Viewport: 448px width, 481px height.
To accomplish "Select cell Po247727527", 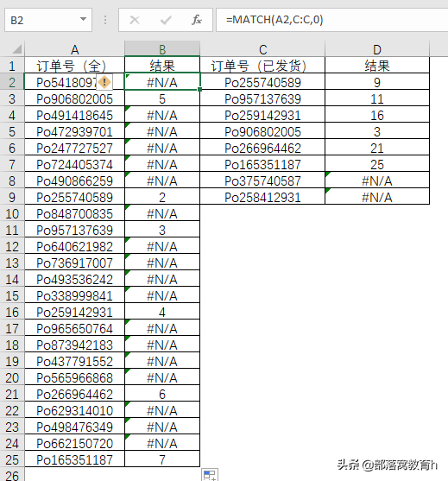I will pos(74,148).
